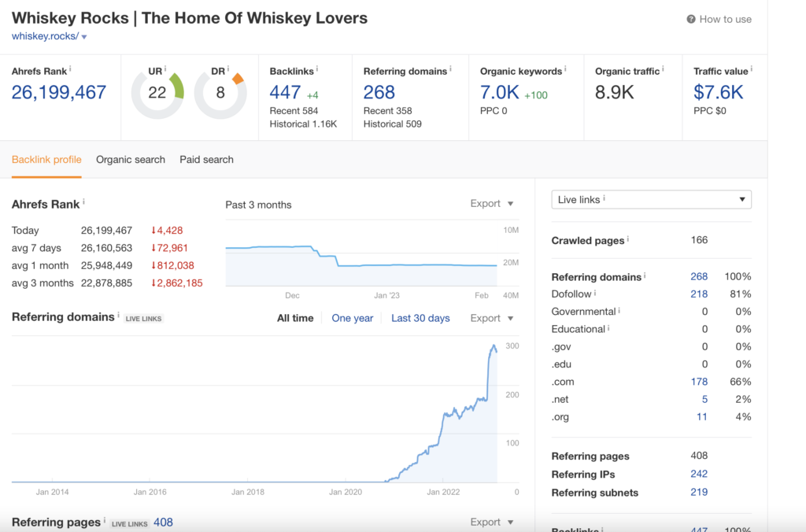806x532 pixels.
Task: Click the info icon beside Organic keywords
Action: [565, 68]
